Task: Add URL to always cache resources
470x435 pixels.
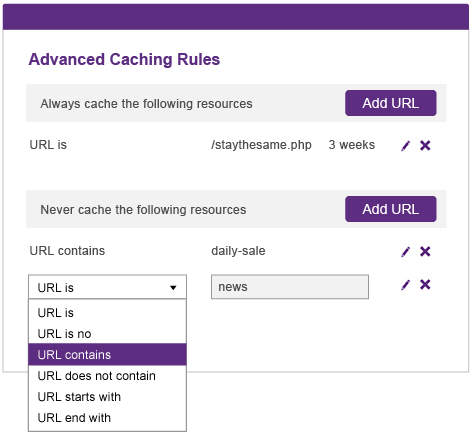Action: (x=391, y=103)
